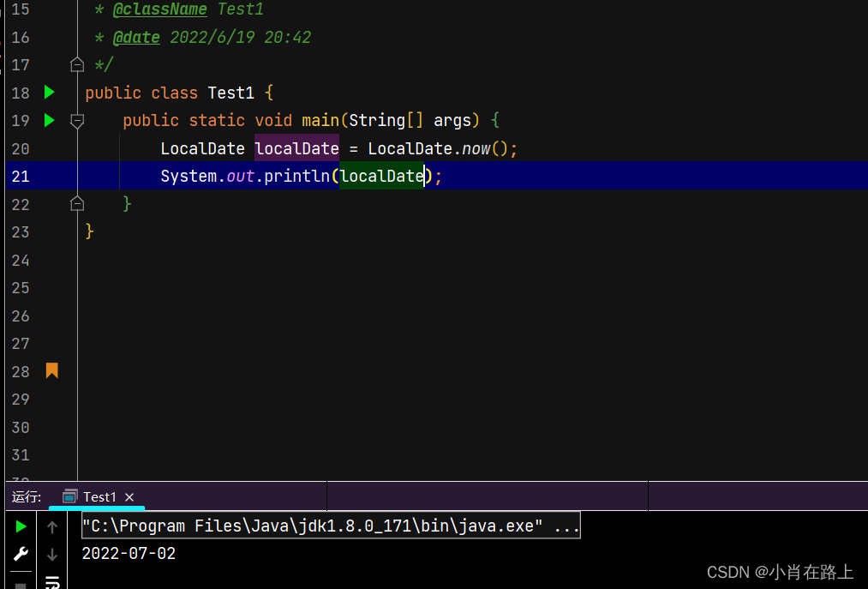868x589 pixels.
Task: Click the console window icon on Test1 tab
Action: coord(69,496)
